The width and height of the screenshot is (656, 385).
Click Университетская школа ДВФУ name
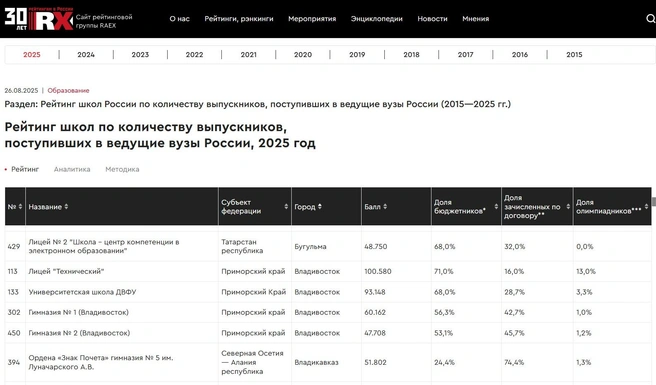click(82, 292)
